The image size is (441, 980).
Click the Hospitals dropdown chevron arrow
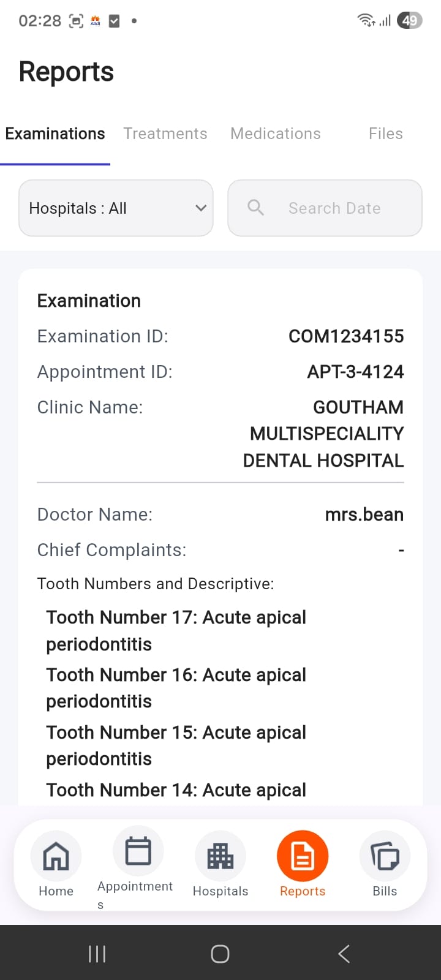(x=200, y=208)
